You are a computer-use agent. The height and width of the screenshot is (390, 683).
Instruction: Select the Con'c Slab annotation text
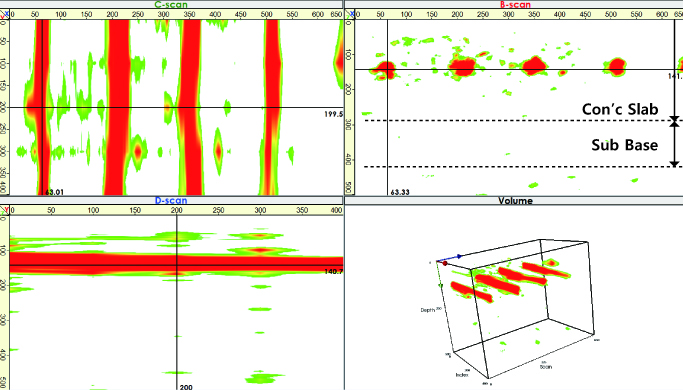[620, 109]
